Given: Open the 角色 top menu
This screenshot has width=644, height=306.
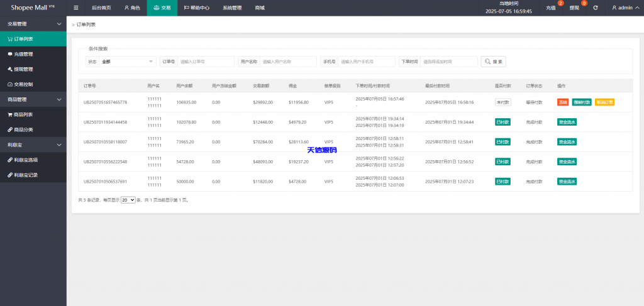Looking at the screenshot, I should point(132,8).
